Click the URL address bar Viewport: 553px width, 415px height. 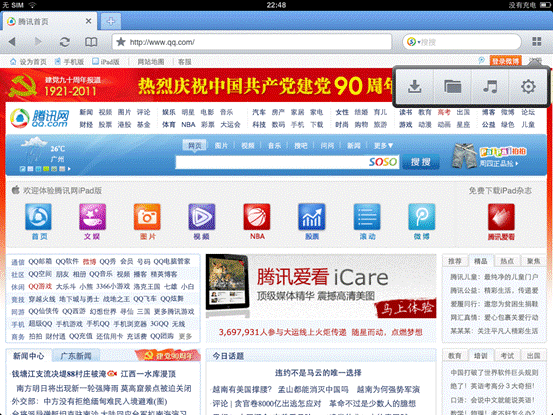[x=252, y=42]
